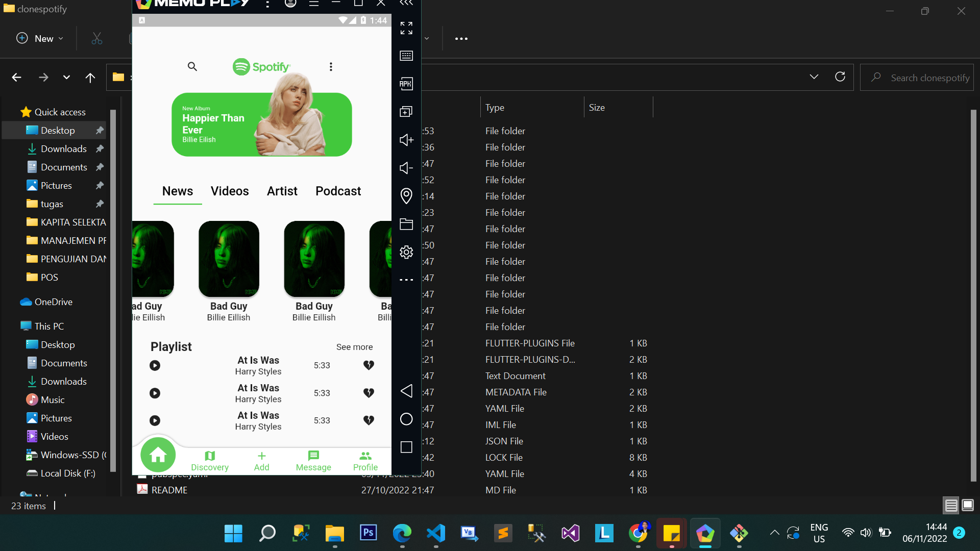Open MEmu keyboard mapping settings icon
The image size is (980, 551).
pos(406,56)
